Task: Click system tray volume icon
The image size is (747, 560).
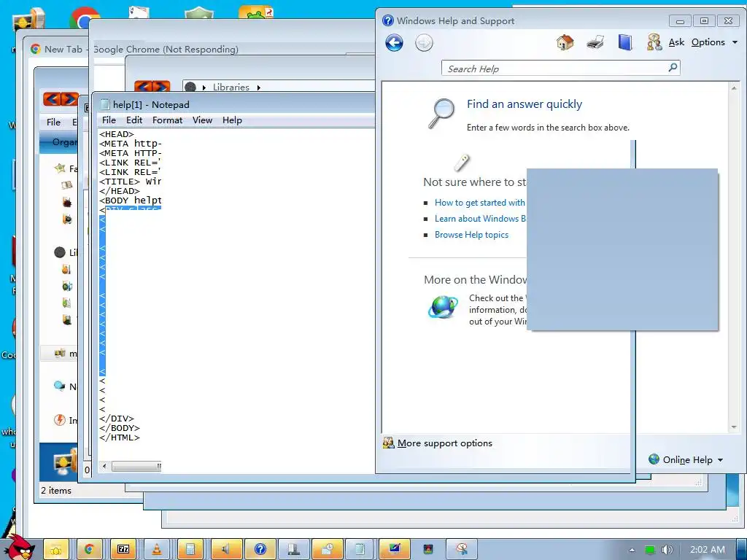Action: tap(667, 550)
